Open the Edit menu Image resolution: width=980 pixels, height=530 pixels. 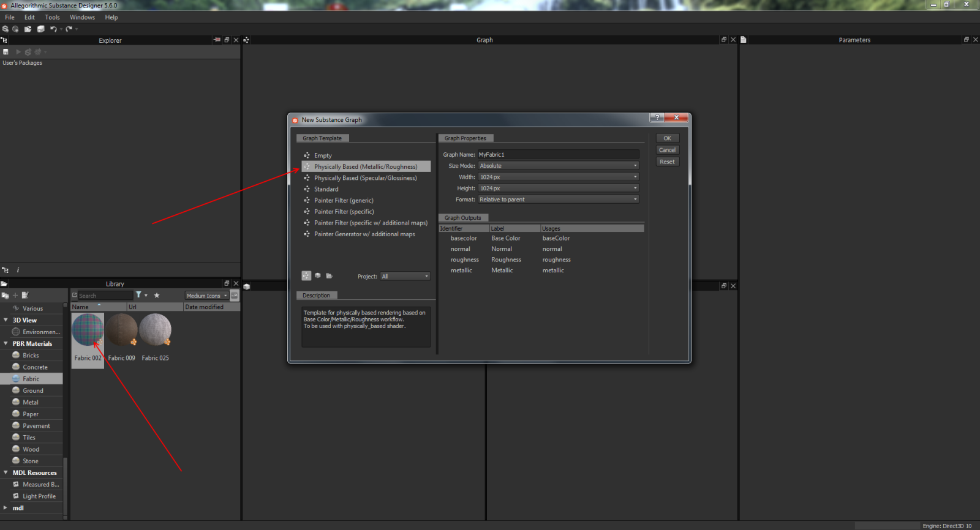coord(29,17)
